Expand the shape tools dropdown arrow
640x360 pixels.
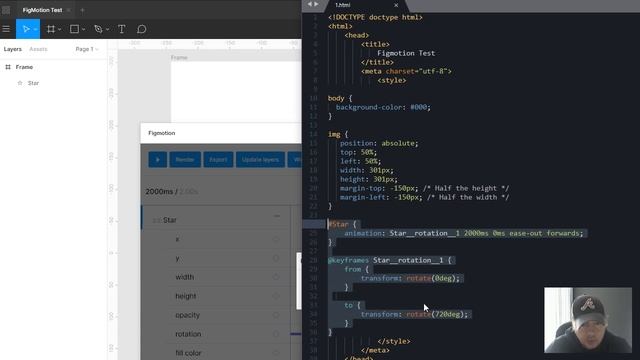pyautogui.click(x=84, y=29)
